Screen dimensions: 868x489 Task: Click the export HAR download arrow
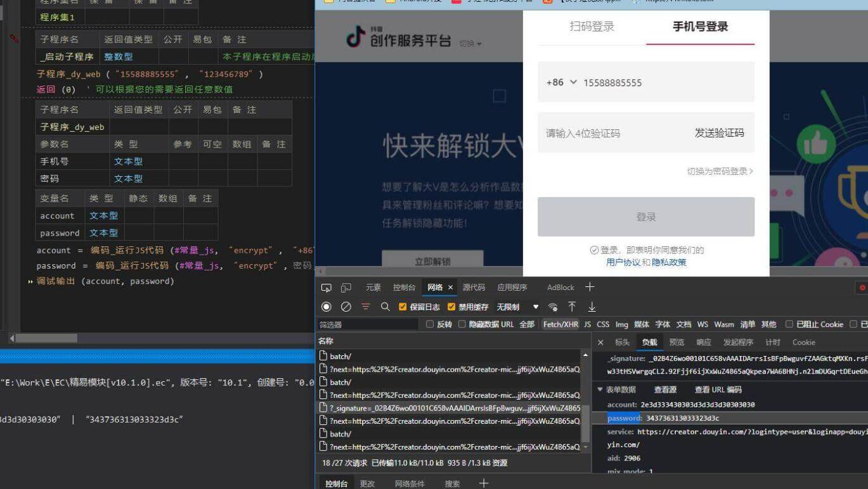(592, 307)
